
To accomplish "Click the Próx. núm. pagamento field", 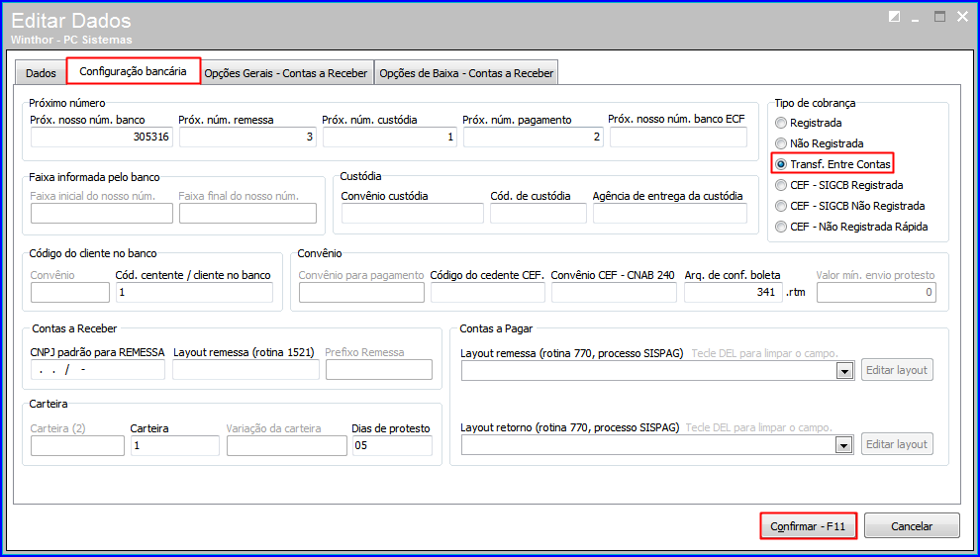I will [x=534, y=137].
